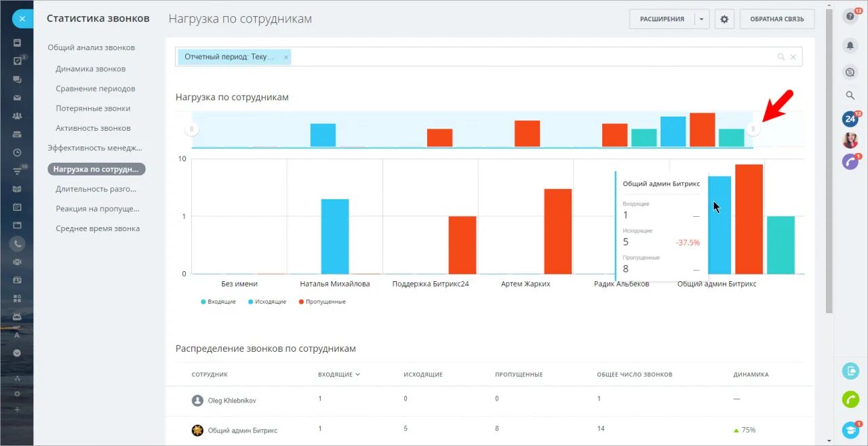The image size is (868, 446).
Task: Click the plus icon at sidebar bottom
Action: click(17, 409)
